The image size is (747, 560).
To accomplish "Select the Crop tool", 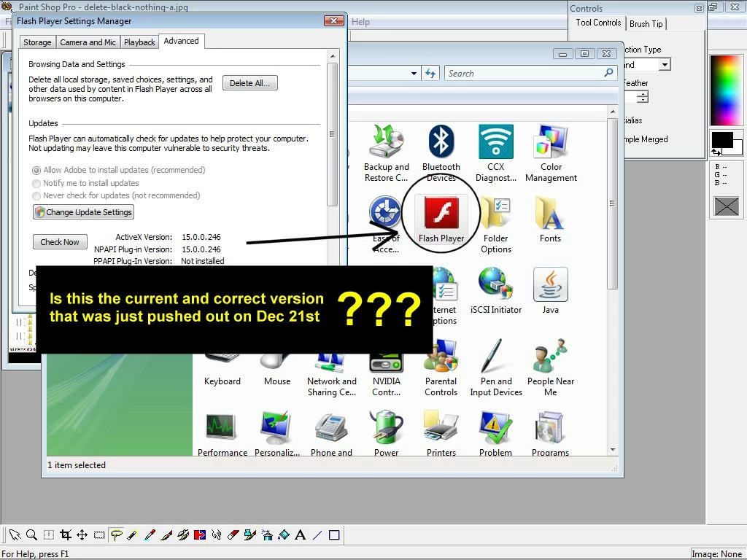I will point(66,534).
